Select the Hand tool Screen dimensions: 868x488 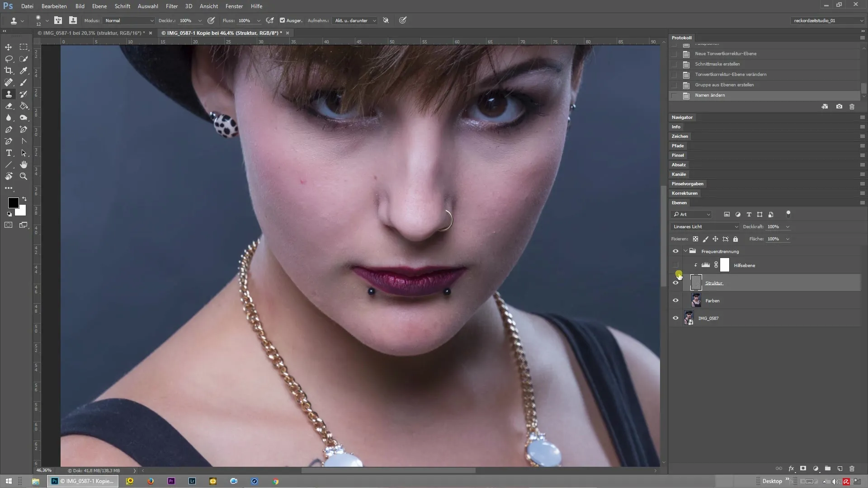(x=24, y=164)
